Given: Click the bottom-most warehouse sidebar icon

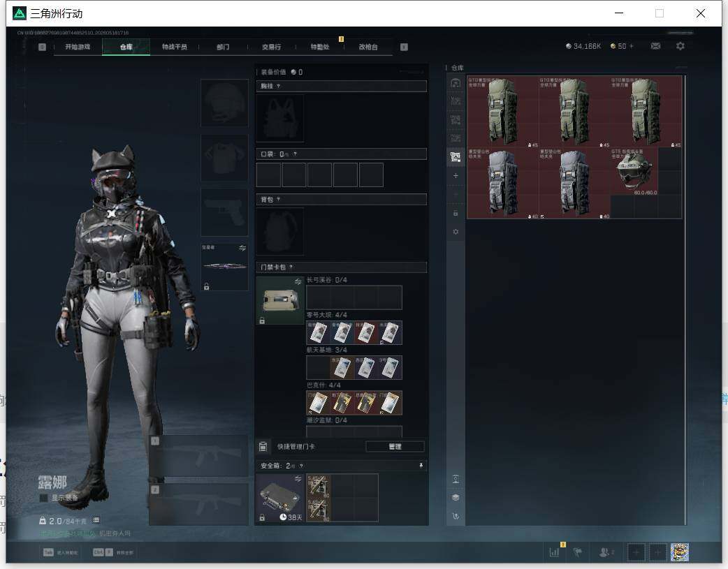Looking at the screenshot, I should point(456,516).
